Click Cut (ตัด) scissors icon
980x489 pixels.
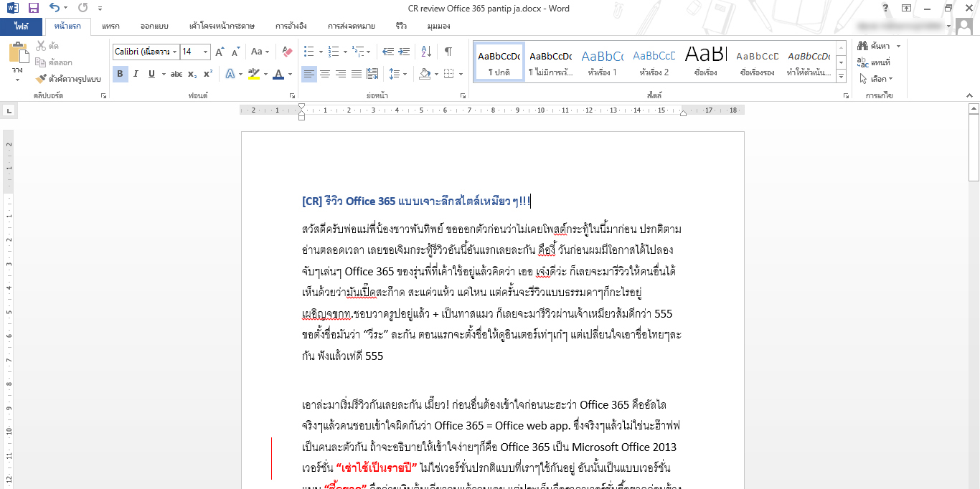coord(41,46)
